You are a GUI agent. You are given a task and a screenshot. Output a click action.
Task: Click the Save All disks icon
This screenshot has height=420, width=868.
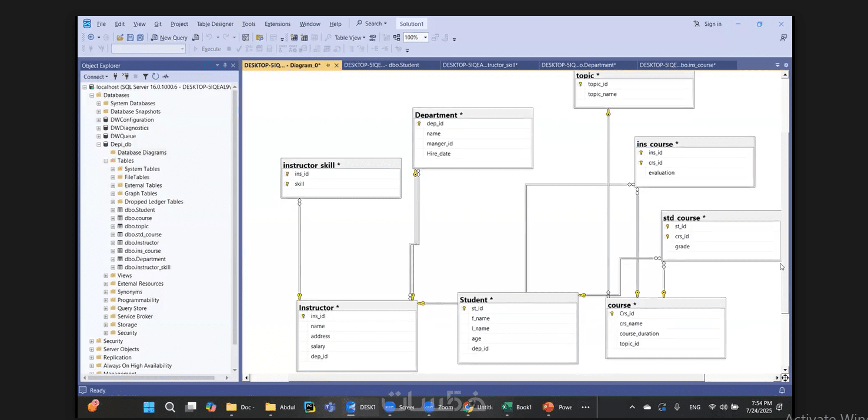click(x=140, y=38)
